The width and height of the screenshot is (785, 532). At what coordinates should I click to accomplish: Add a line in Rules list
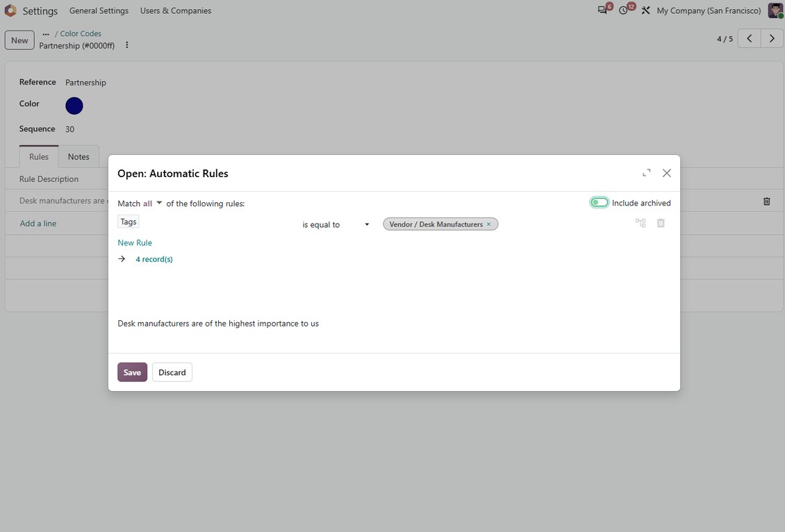pyautogui.click(x=38, y=223)
